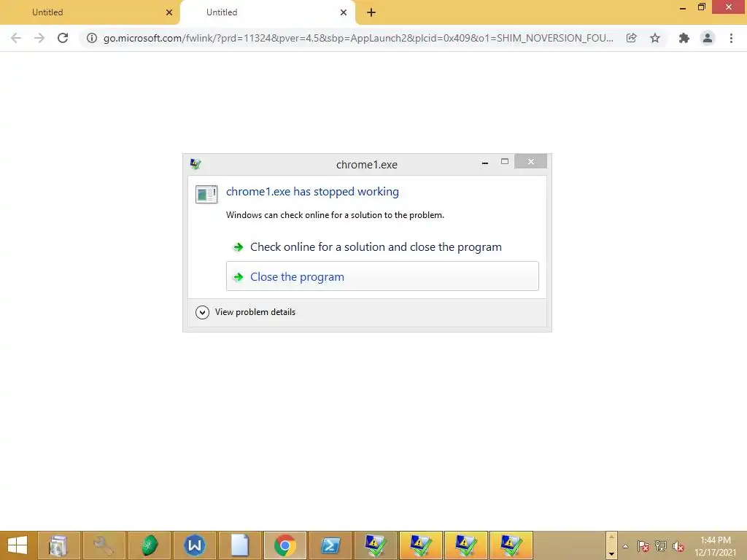This screenshot has height=560, width=747.
Task: Minimize the chrome1.exe error dialog
Action: (x=485, y=163)
